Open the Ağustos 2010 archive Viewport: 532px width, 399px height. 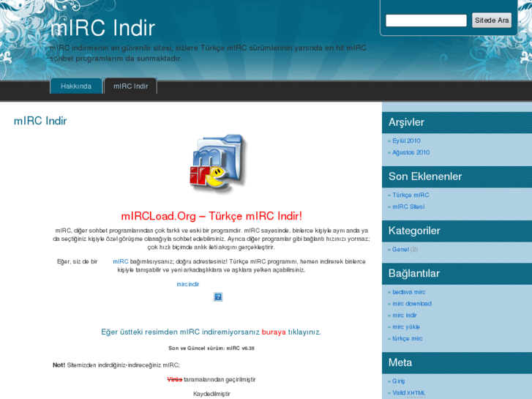411,152
